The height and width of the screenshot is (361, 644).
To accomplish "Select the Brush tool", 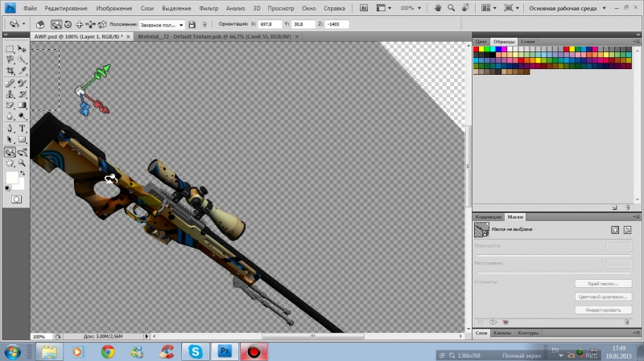I will click(23, 84).
